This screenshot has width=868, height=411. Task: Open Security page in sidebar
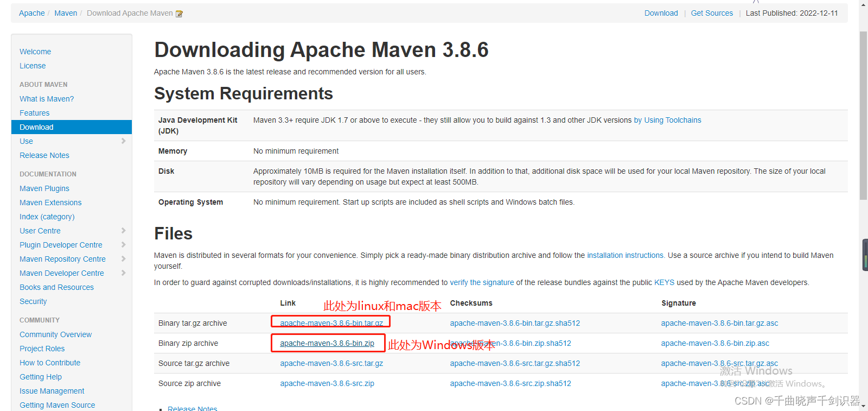click(33, 301)
